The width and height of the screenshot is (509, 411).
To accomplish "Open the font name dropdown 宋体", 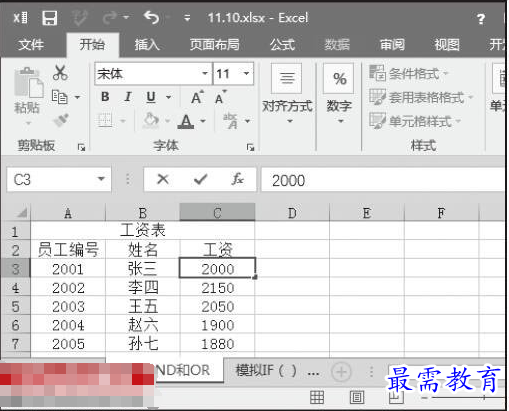I will tap(205, 73).
